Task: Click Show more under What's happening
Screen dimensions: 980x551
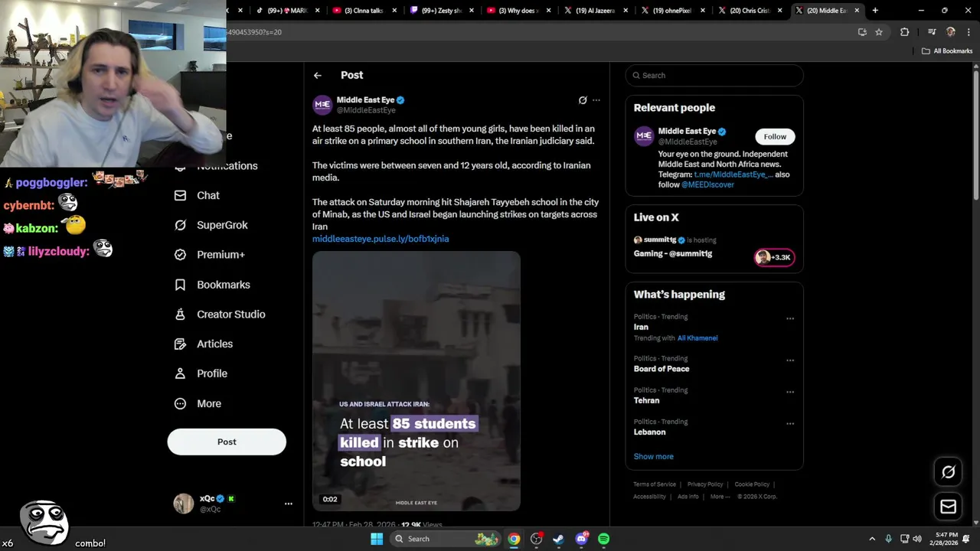Action: pyautogui.click(x=653, y=456)
